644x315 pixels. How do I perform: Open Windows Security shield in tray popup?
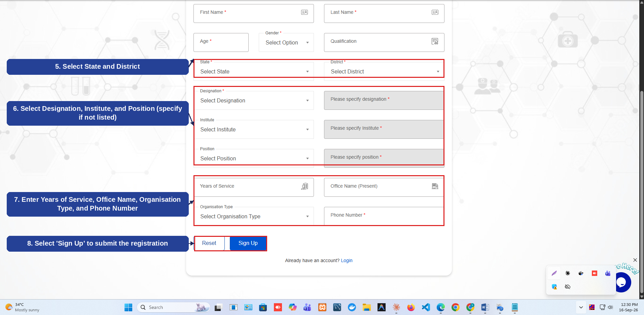(554, 287)
